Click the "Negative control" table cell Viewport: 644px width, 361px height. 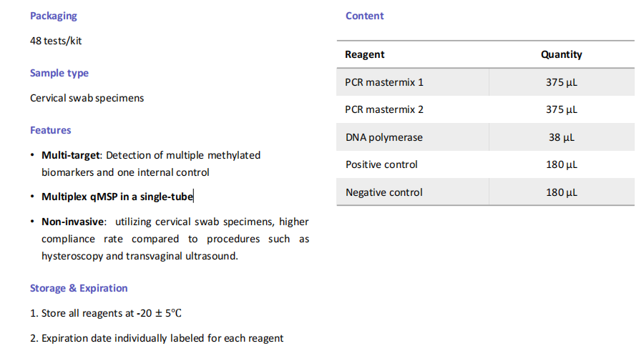click(384, 192)
